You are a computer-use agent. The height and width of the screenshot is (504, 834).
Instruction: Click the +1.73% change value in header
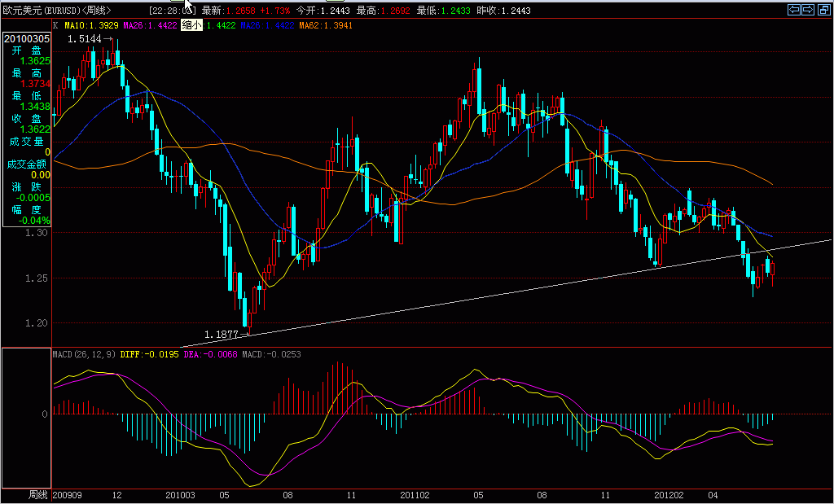[x=275, y=10]
